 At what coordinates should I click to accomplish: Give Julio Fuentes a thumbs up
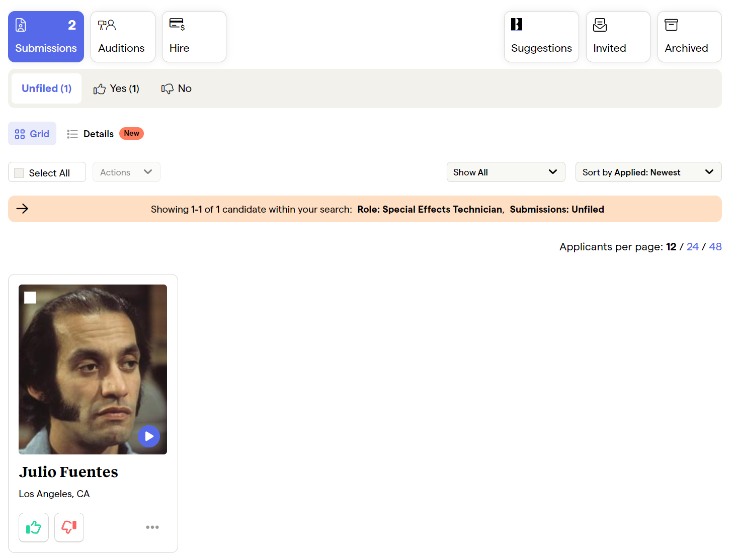coord(34,527)
